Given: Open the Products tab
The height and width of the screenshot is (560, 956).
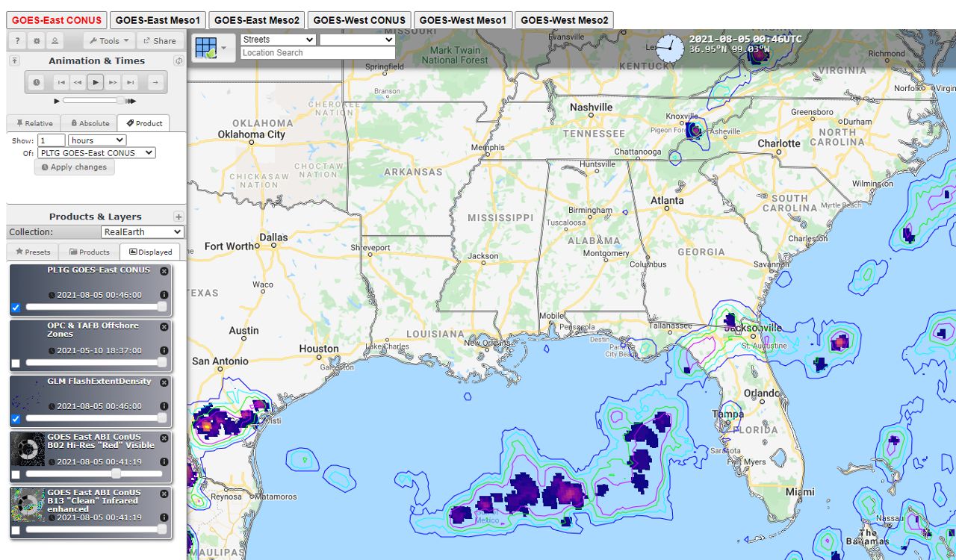Looking at the screenshot, I should [x=89, y=252].
